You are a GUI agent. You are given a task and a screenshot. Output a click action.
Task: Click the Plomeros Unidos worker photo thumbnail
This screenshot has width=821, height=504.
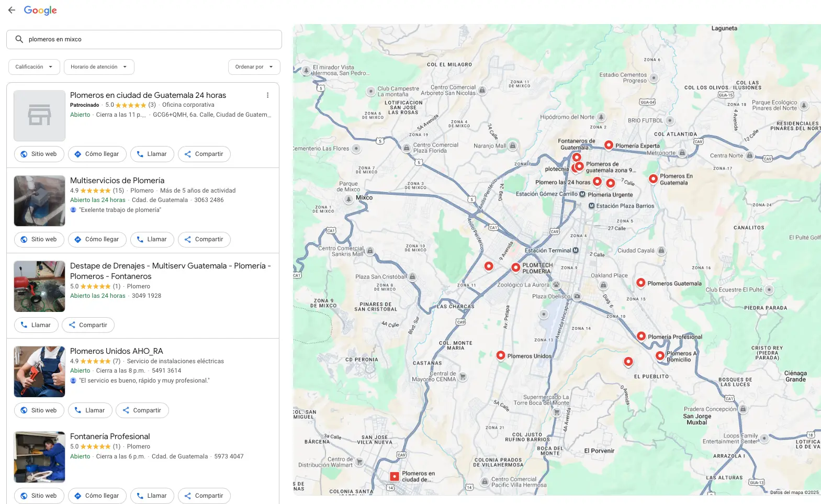coord(39,372)
